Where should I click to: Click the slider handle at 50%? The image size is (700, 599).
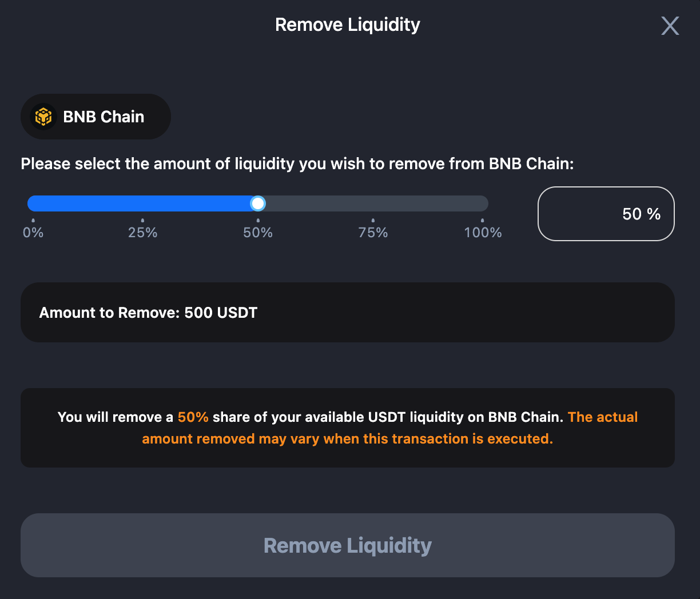[258, 203]
